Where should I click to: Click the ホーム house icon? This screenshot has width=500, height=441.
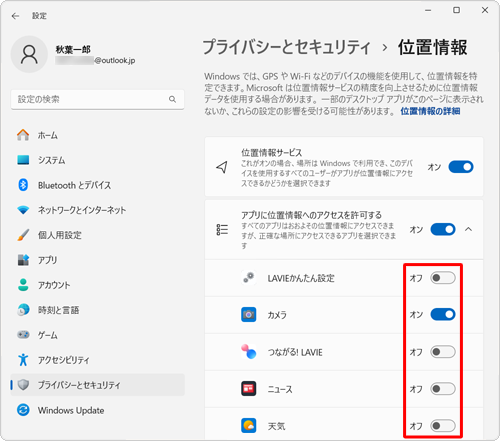(x=23, y=135)
